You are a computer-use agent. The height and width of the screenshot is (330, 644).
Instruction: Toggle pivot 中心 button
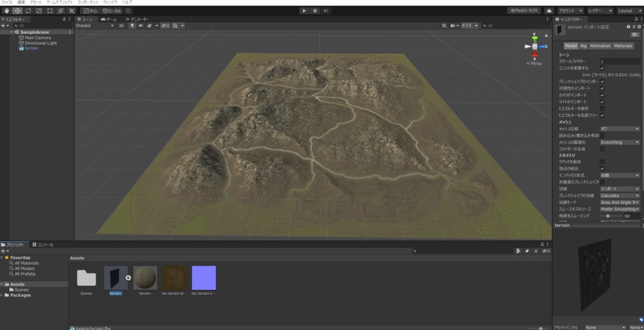coord(91,11)
